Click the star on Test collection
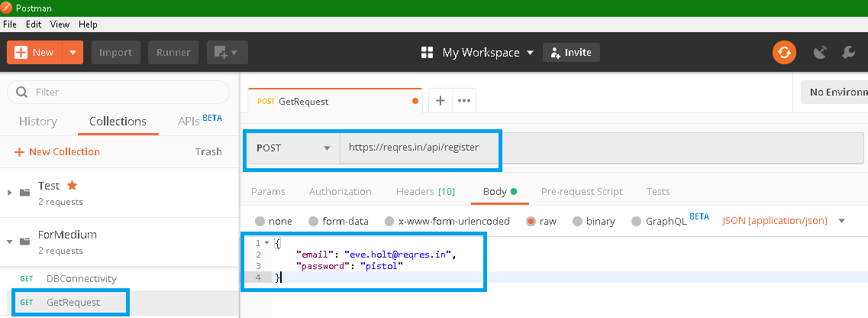 pos(72,185)
